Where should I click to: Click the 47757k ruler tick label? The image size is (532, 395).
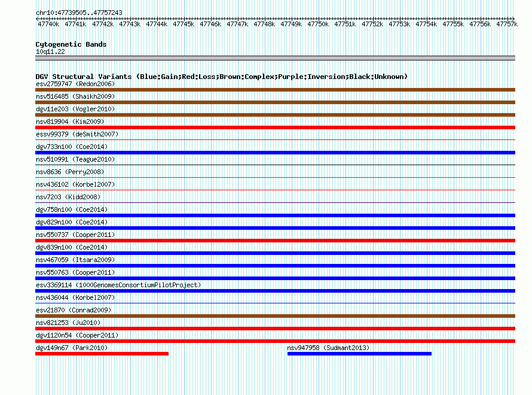click(x=507, y=24)
